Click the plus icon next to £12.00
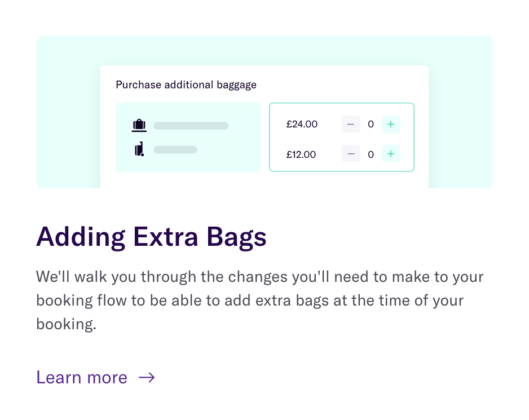This screenshot has height=420, width=529. coord(391,154)
